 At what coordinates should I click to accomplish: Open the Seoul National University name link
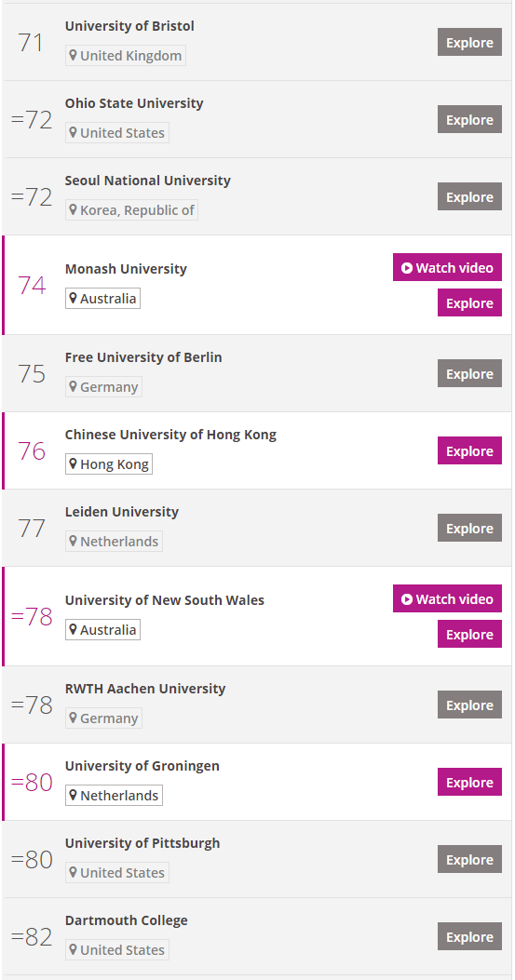pyautogui.click(x=148, y=181)
